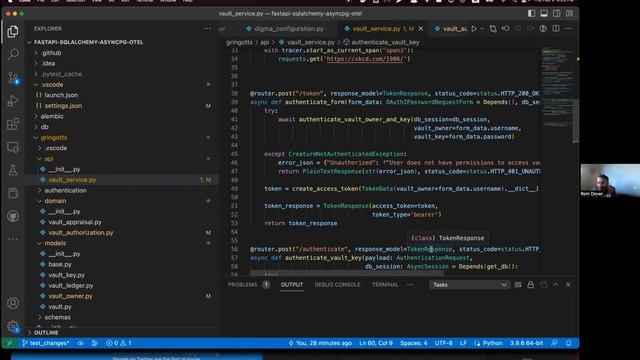The width and height of the screenshot is (640, 360).
Task: Open the run button dropdown arrow
Action: point(482,29)
